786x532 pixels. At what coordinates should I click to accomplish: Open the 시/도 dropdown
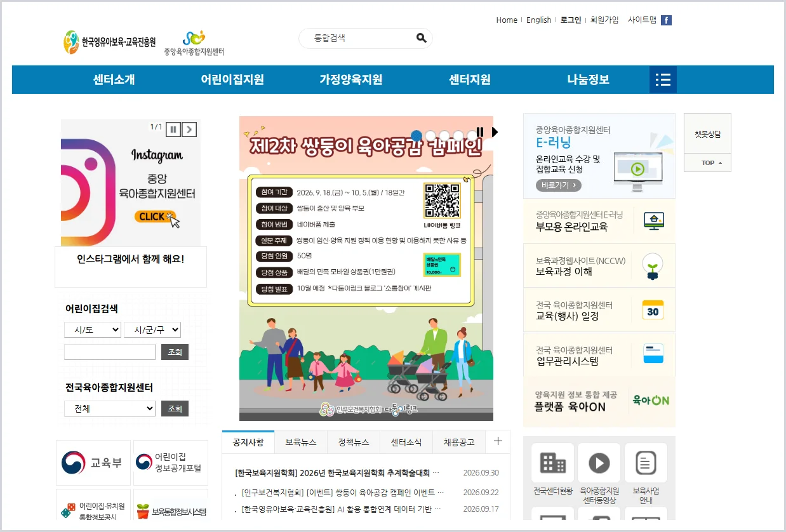[x=93, y=330]
